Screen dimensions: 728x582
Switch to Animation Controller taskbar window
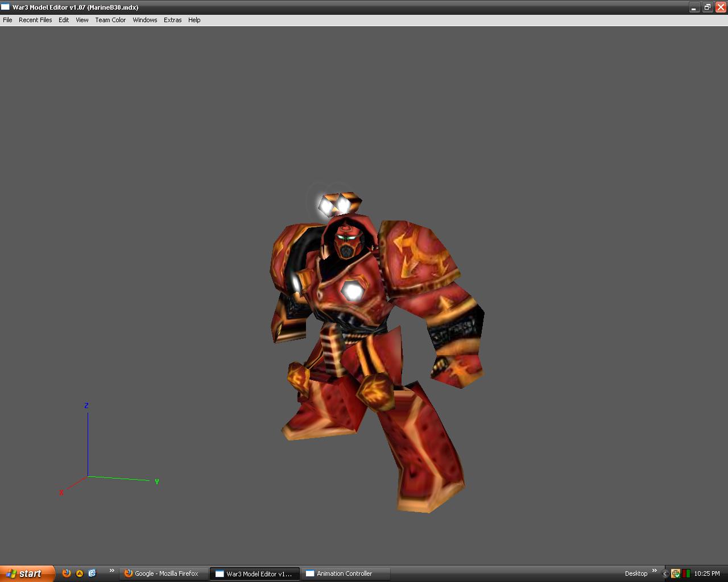346,573
